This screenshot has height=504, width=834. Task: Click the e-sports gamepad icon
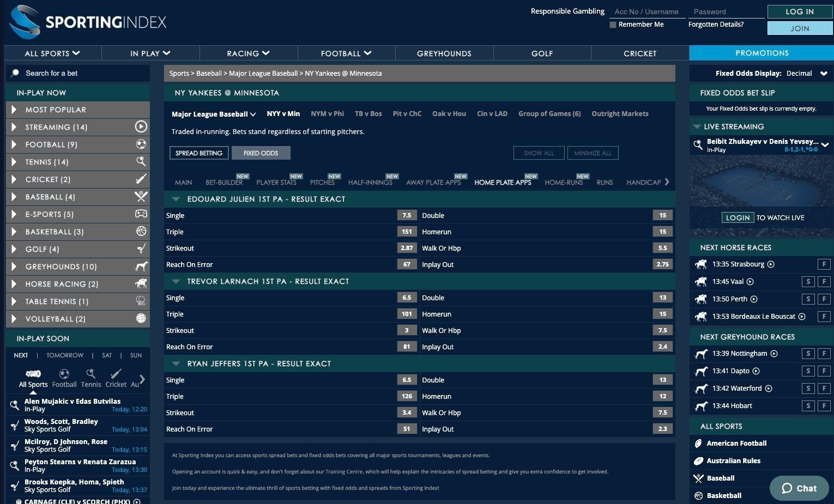coord(141,214)
